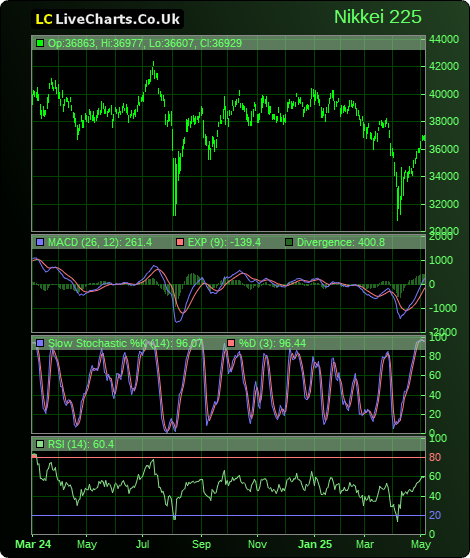Click the light green RSI (14) legend square
Screen dimensions: 470x558
pyautogui.click(x=40, y=444)
